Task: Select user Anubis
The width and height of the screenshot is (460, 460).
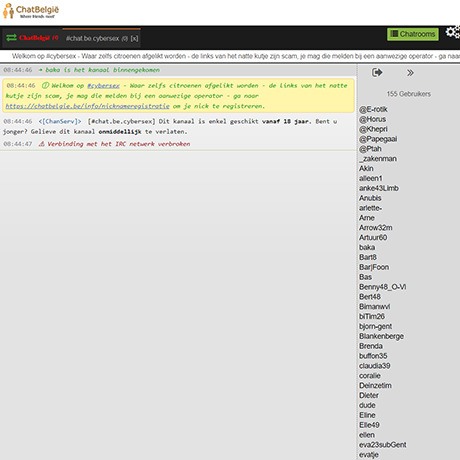Action: click(370, 198)
